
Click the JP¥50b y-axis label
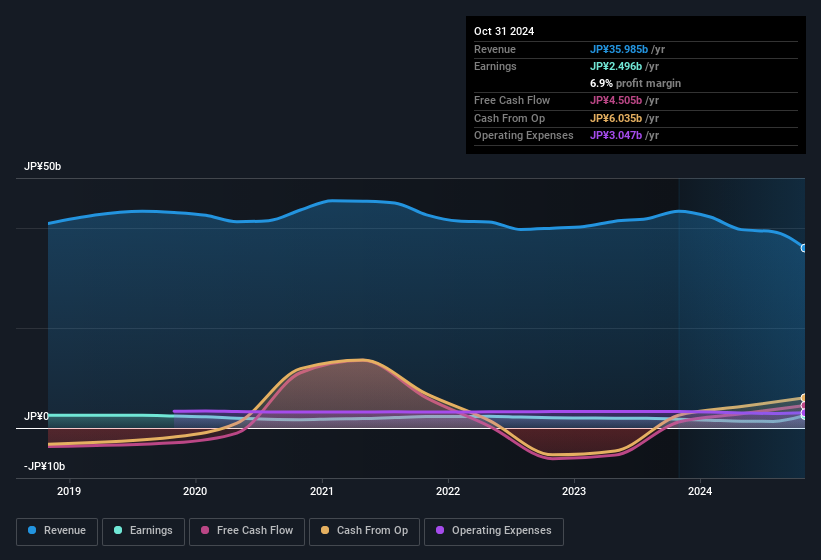point(42,166)
